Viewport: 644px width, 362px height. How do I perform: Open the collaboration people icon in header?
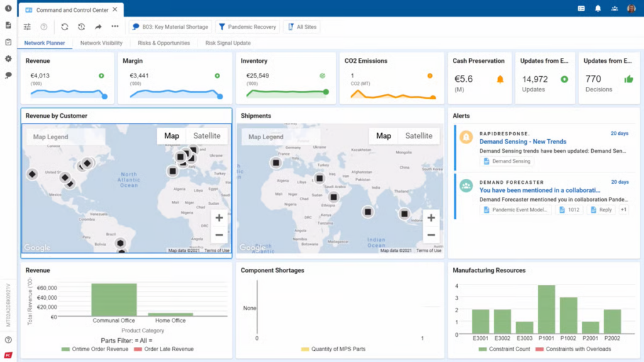[x=614, y=9]
